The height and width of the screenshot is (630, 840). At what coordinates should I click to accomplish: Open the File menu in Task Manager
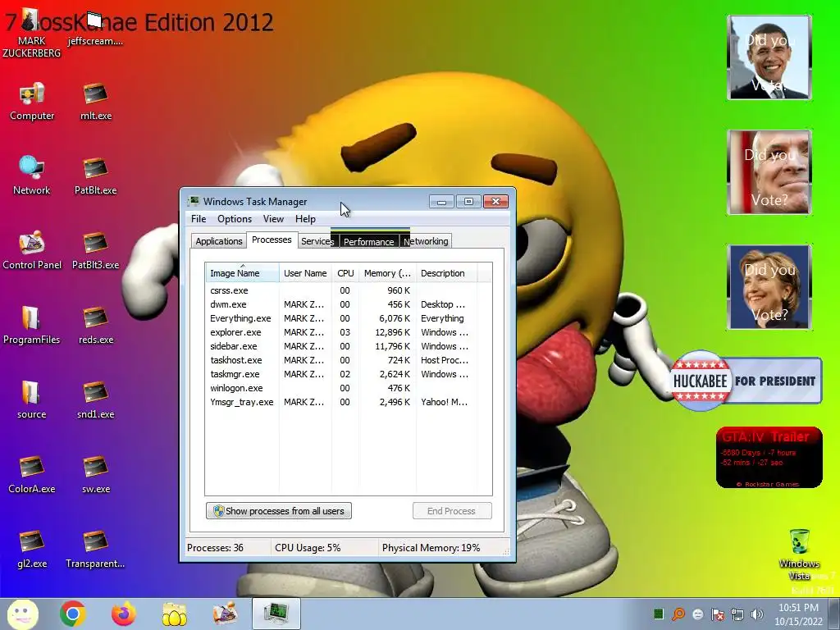coord(199,218)
